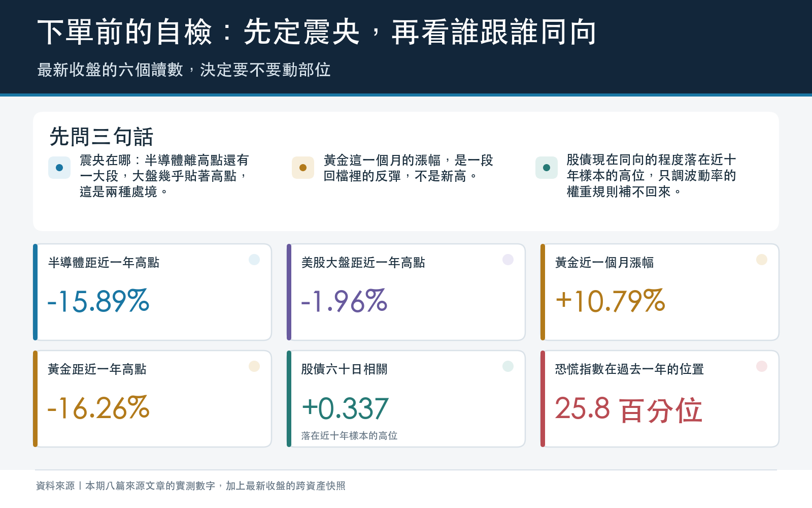Click the label 美股大盤距近一年高點
The image size is (812, 508).
(363, 263)
